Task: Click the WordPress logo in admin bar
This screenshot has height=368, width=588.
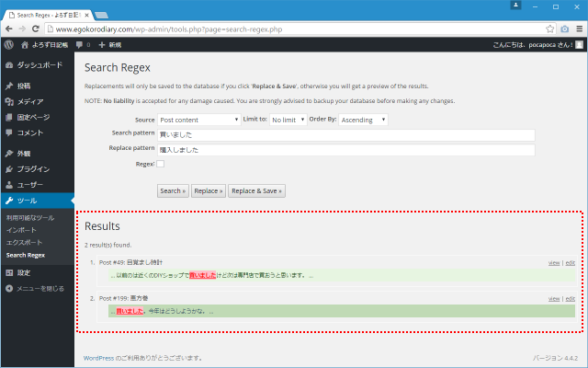Action: [x=8, y=44]
